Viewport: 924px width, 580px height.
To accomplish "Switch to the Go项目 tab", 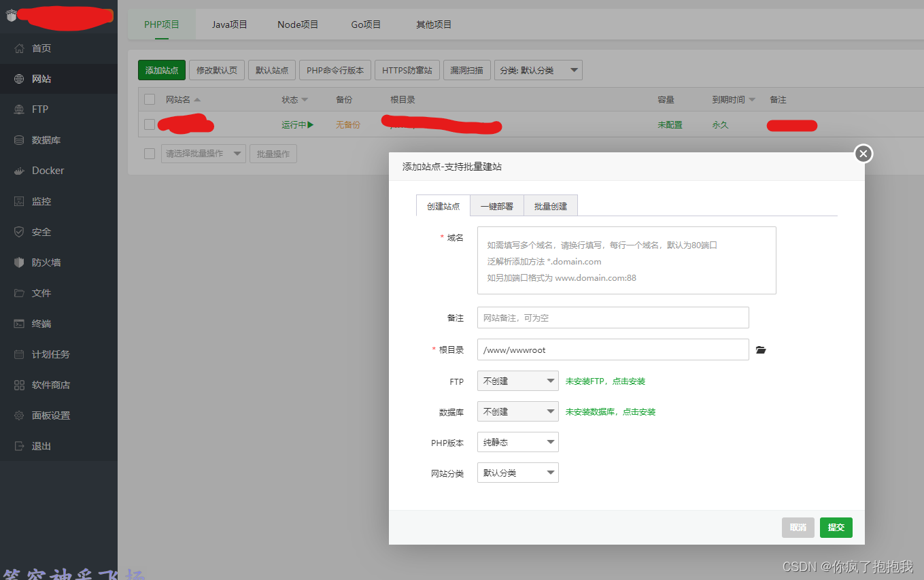I will pyautogui.click(x=366, y=24).
